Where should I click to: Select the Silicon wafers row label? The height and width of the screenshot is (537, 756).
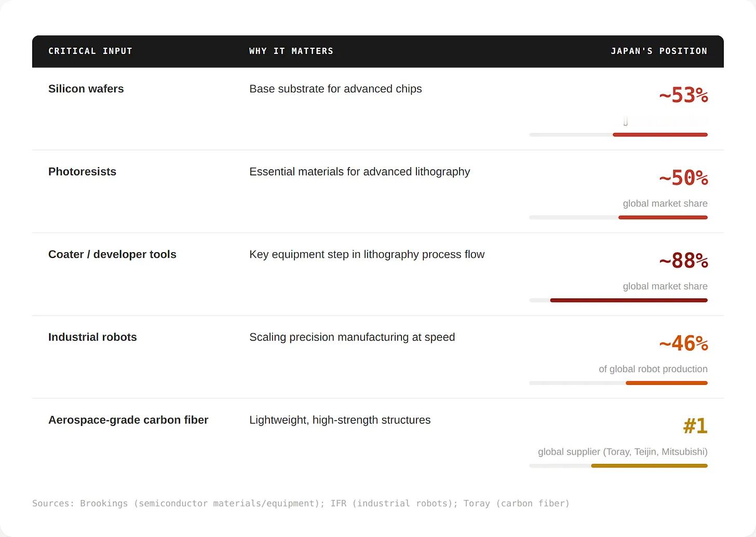86,89
